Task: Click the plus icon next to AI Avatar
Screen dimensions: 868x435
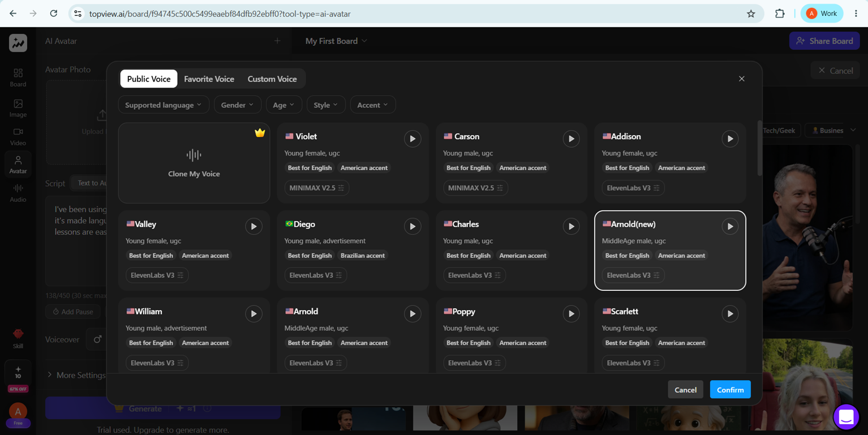Action: [x=277, y=41]
